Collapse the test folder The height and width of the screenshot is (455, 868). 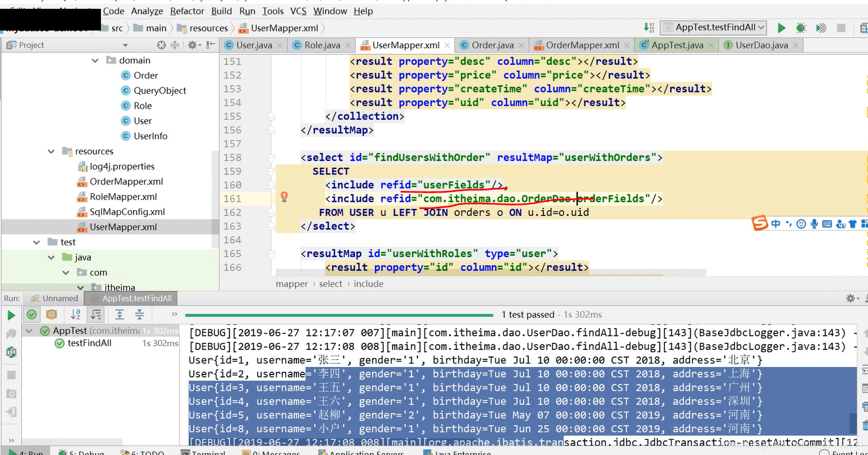(x=36, y=242)
